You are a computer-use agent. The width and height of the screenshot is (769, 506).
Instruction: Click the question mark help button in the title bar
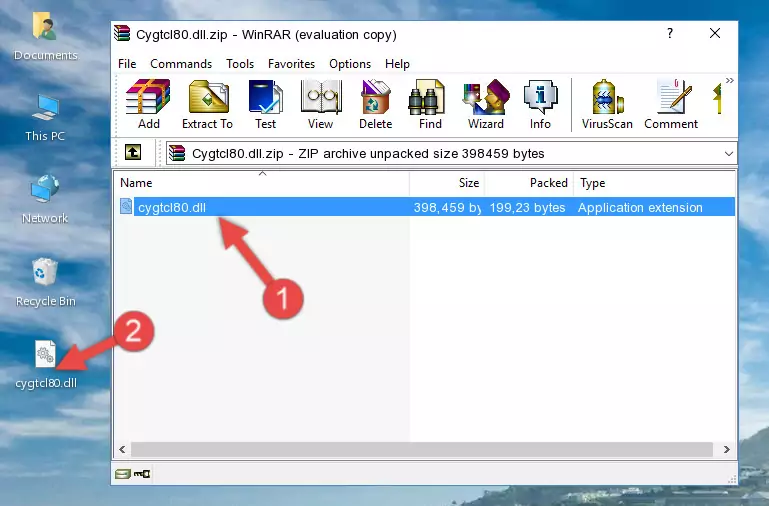click(670, 33)
